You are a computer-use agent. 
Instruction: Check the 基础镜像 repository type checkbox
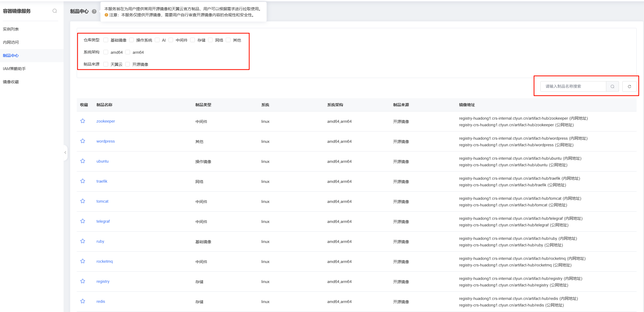point(106,40)
